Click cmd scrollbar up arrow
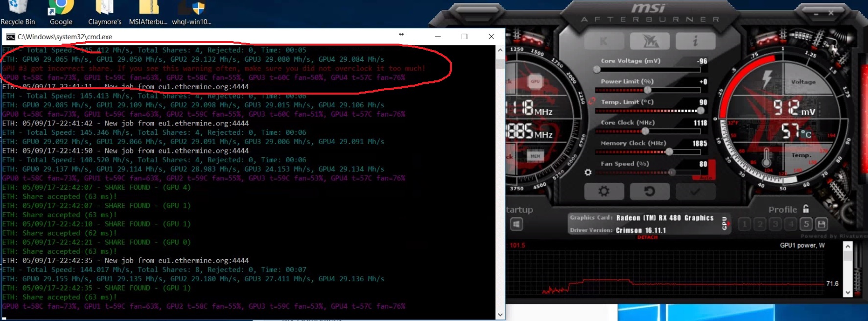 point(500,50)
